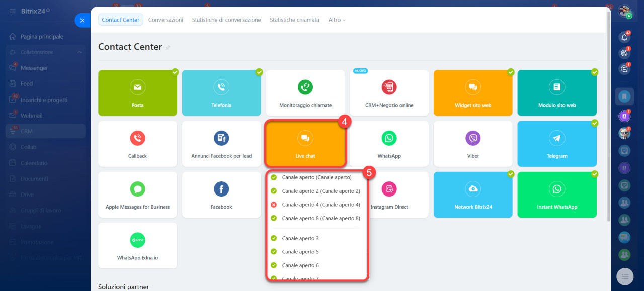Click the Bitrix24 logo
Image resolution: width=644 pixels, height=291 pixels.
(35, 11)
